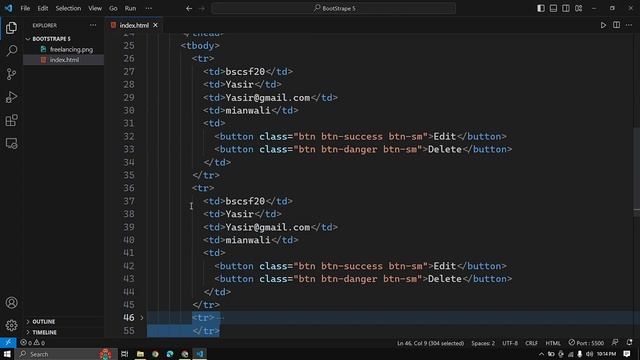Open the File menu
The image size is (640, 360).
click(x=25, y=8)
